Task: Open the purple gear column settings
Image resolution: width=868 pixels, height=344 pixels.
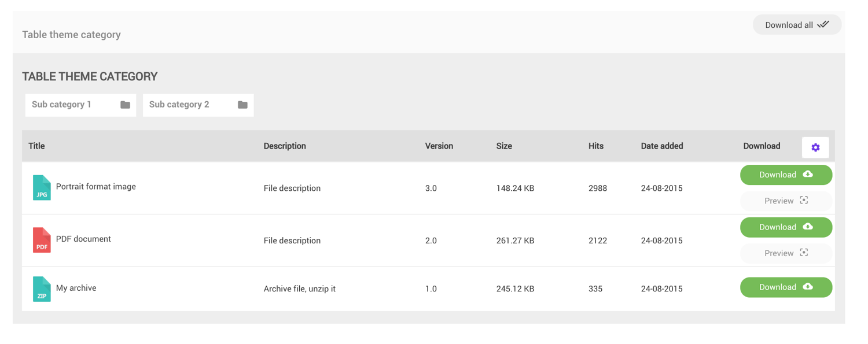Action: [x=815, y=147]
